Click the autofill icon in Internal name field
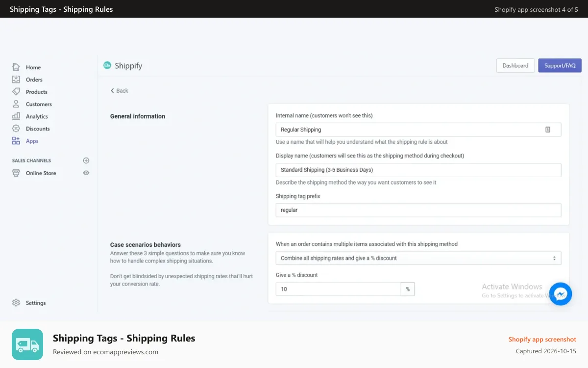Screen dimensions: 588x368 [x=548, y=130]
